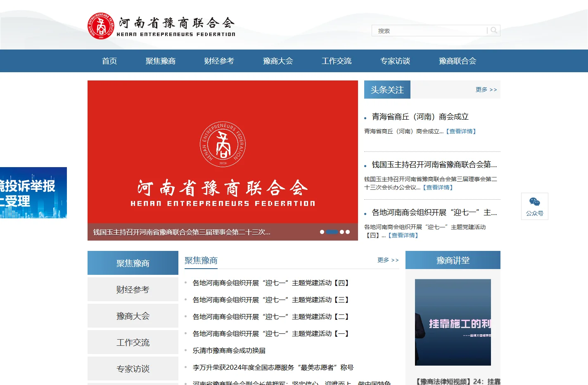Viewport: 588px width, 385px height.
Task: Open the WeChat 公众号 icon
Action: [x=535, y=206]
